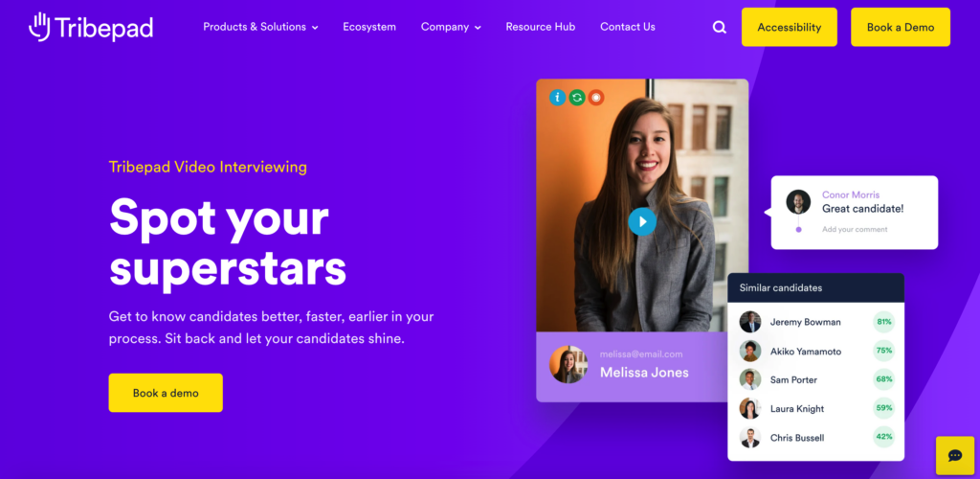Open the search magnifier icon
Screen dimensions: 980x479
(720, 27)
